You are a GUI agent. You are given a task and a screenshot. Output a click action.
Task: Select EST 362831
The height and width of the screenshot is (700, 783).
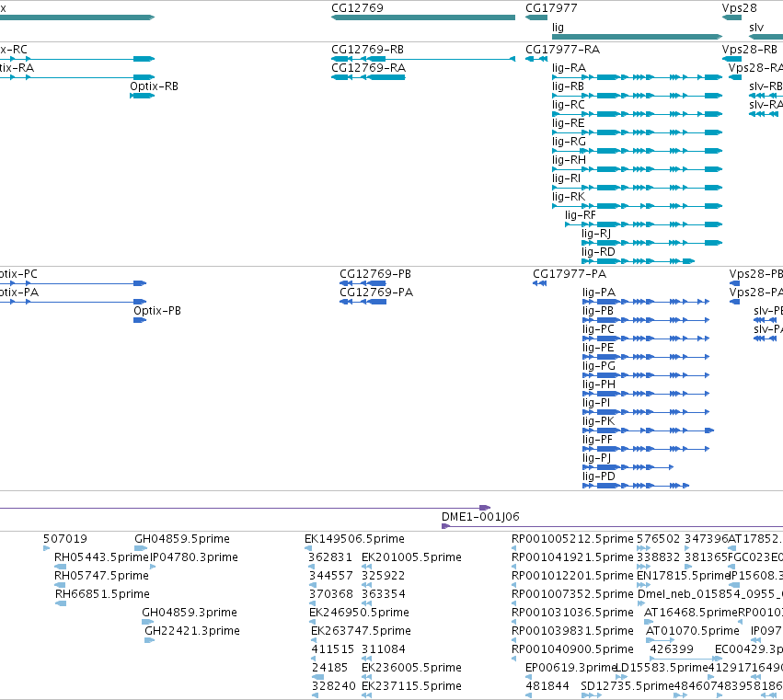click(330, 557)
